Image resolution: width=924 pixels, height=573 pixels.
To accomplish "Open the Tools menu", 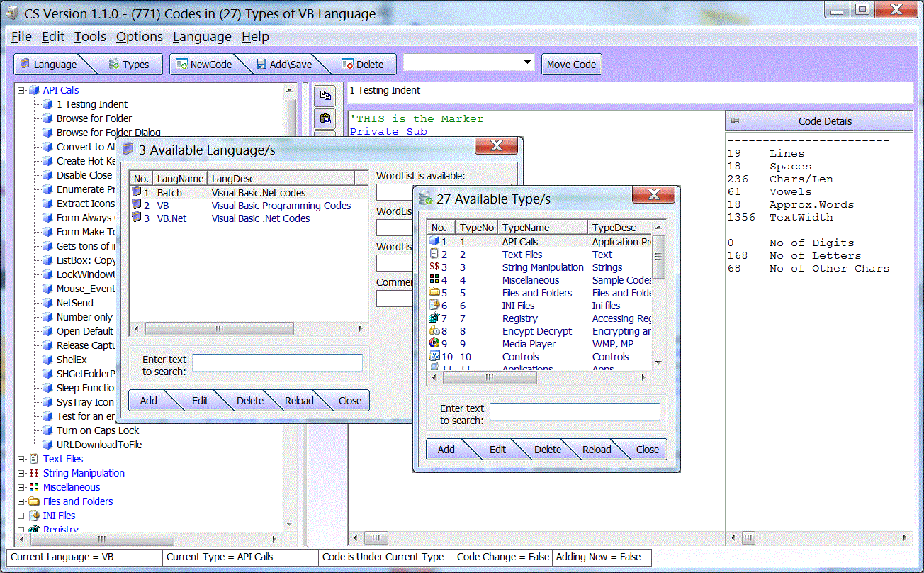I will pyautogui.click(x=90, y=37).
